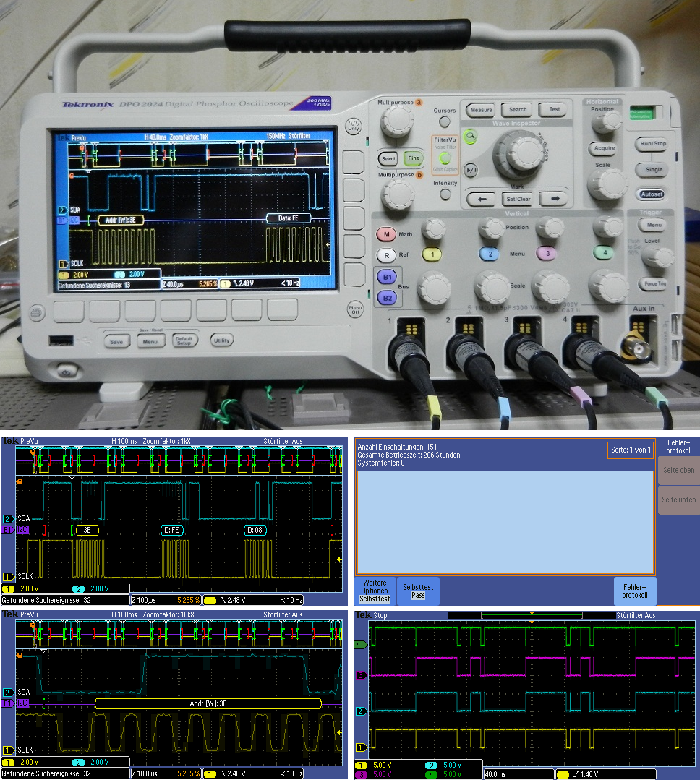Push the white R Ref button
The height and width of the screenshot is (780, 700).
387,255
